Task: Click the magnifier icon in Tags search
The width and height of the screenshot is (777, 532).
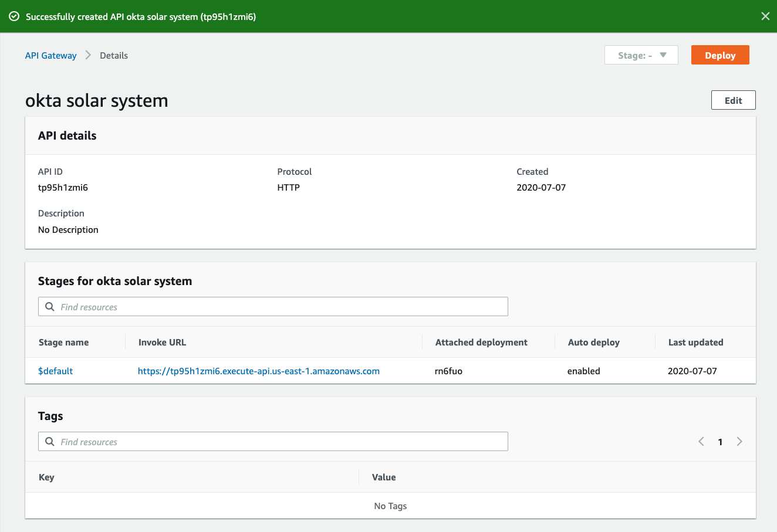Action: (50, 442)
